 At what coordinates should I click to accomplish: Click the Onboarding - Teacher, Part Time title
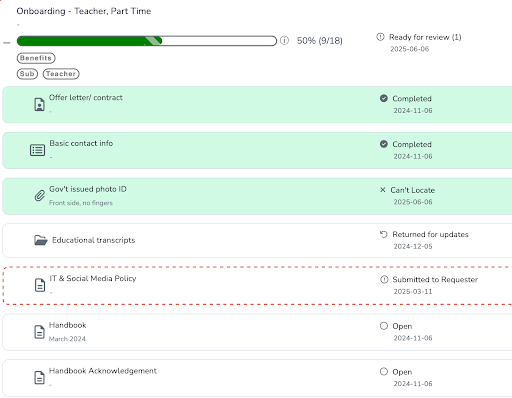(84, 11)
